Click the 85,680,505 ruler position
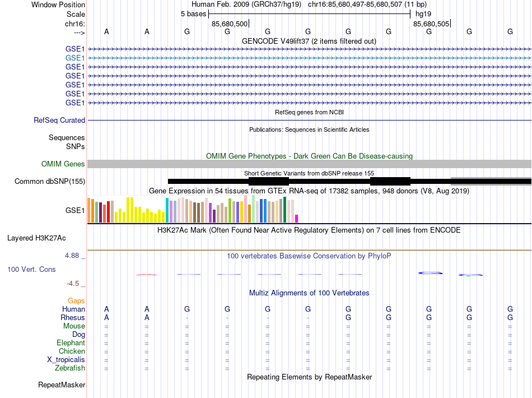Viewport: 532px width, 398px height. click(431, 24)
